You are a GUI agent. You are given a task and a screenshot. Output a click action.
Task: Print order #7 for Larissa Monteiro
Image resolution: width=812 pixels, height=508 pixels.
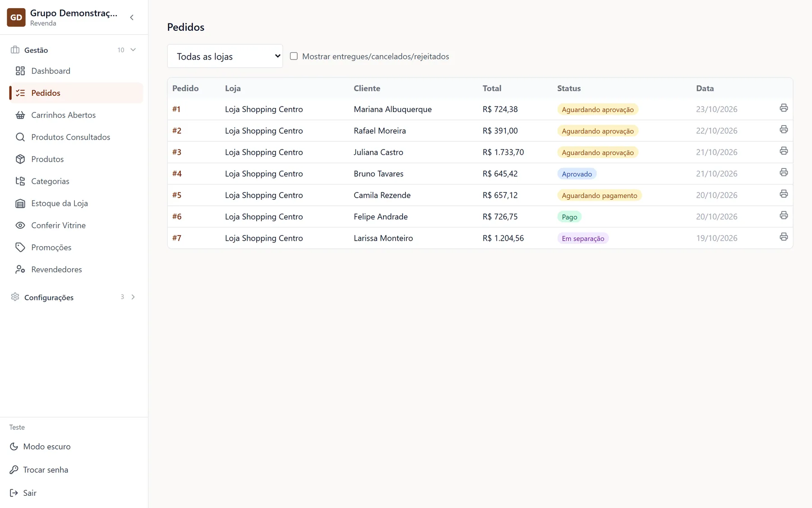784,237
